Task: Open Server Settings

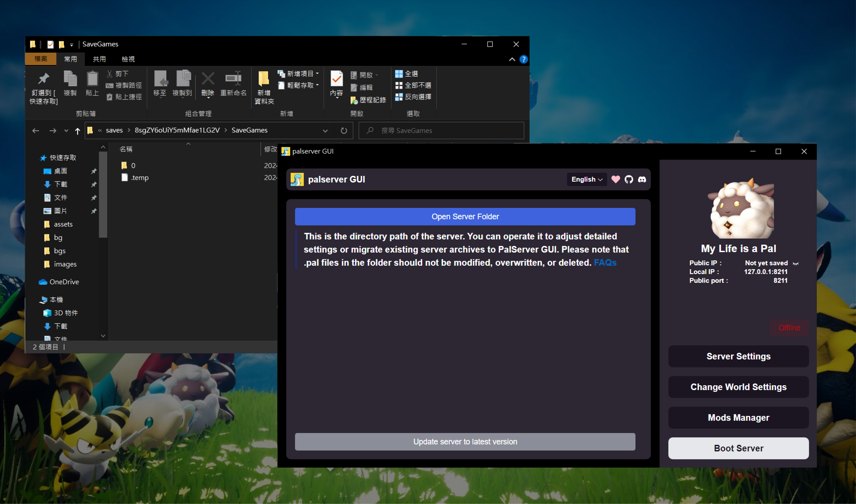Action: tap(738, 356)
